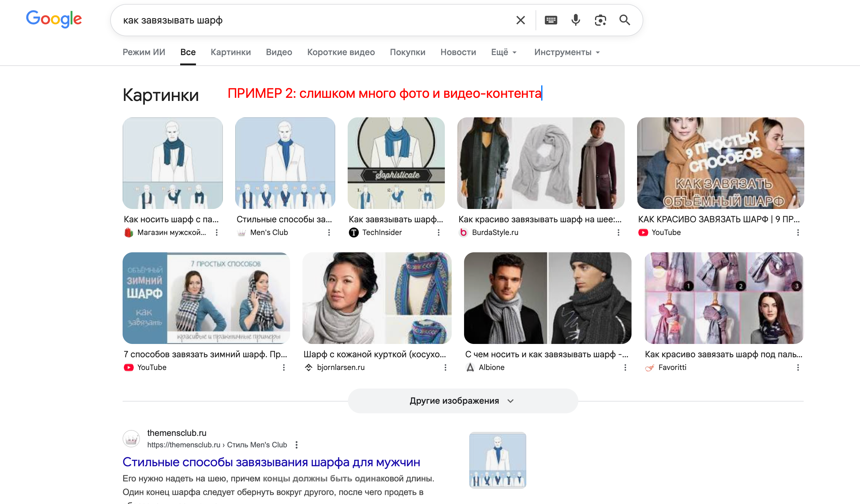Open Как носить шарф с па... thumbnail

173,163
